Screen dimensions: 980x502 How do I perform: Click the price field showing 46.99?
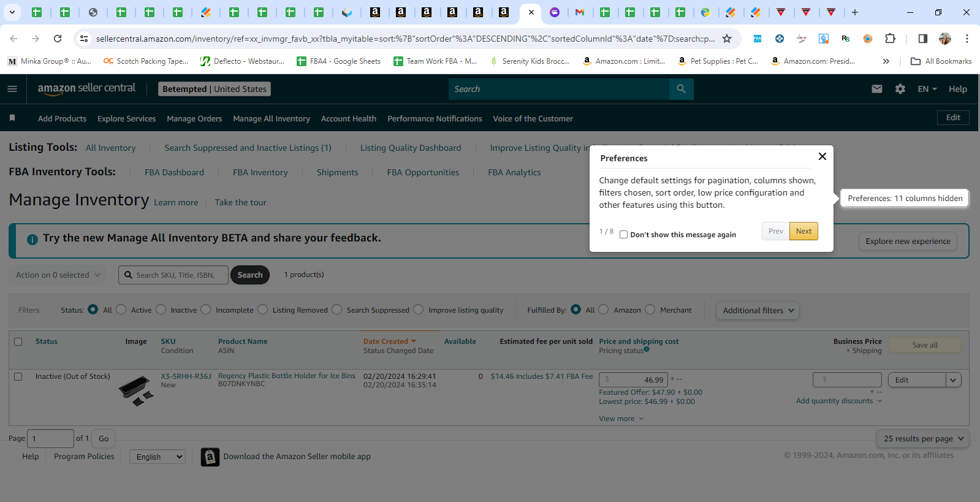click(633, 380)
